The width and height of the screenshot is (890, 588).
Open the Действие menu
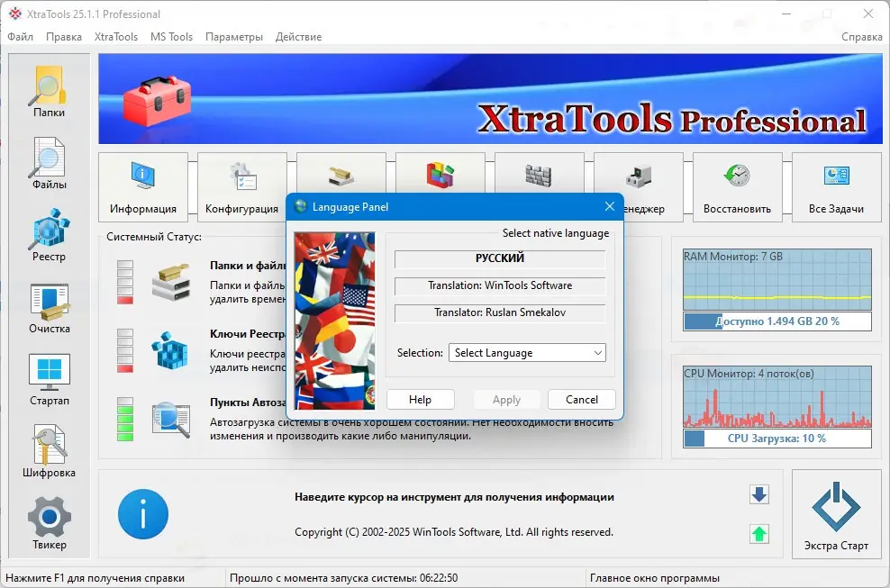click(298, 36)
